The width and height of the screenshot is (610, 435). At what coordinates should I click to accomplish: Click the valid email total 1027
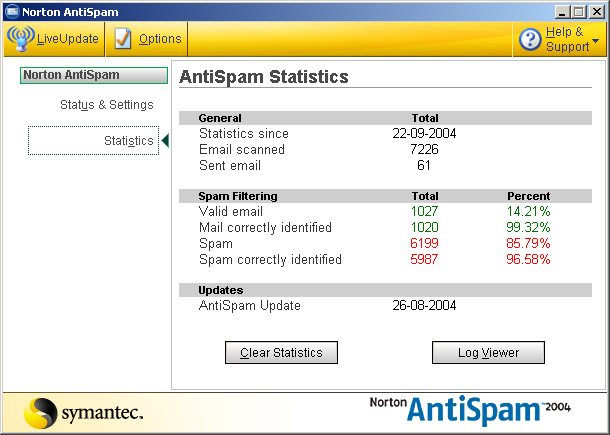click(x=424, y=211)
